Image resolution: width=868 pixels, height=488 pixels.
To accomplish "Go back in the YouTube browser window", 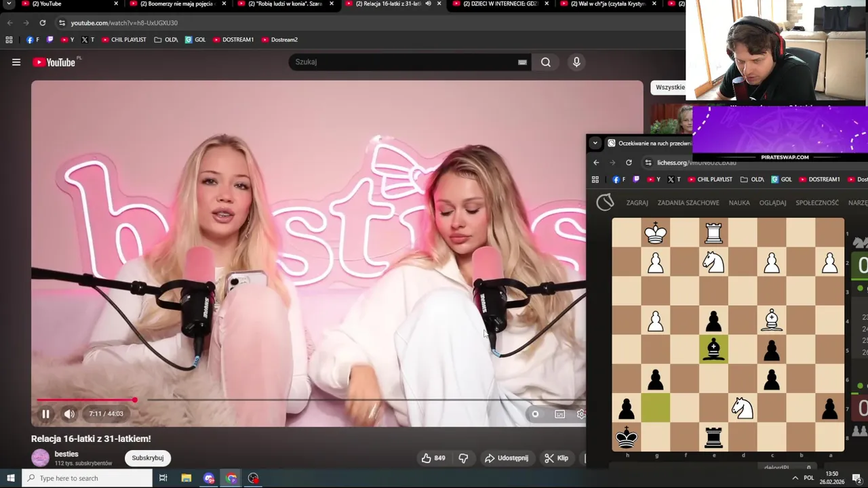I will pos(9,23).
